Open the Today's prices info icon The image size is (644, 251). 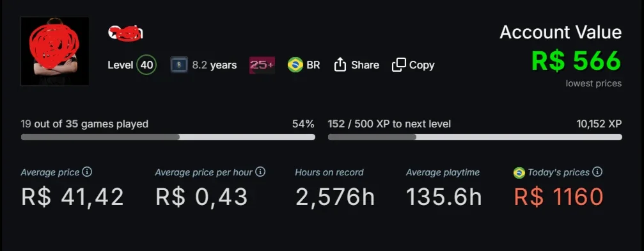click(x=597, y=172)
